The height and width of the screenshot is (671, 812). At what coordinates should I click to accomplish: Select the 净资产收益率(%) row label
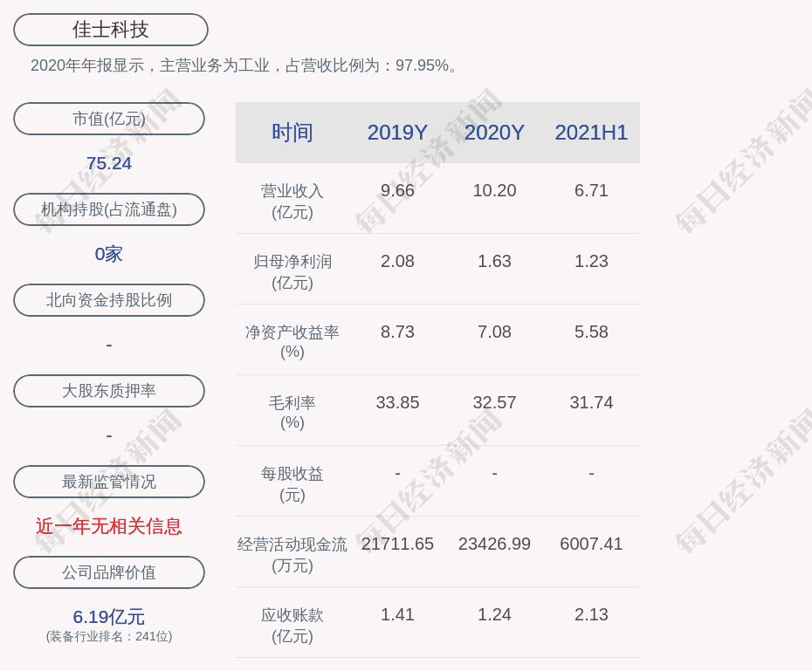tap(292, 342)
